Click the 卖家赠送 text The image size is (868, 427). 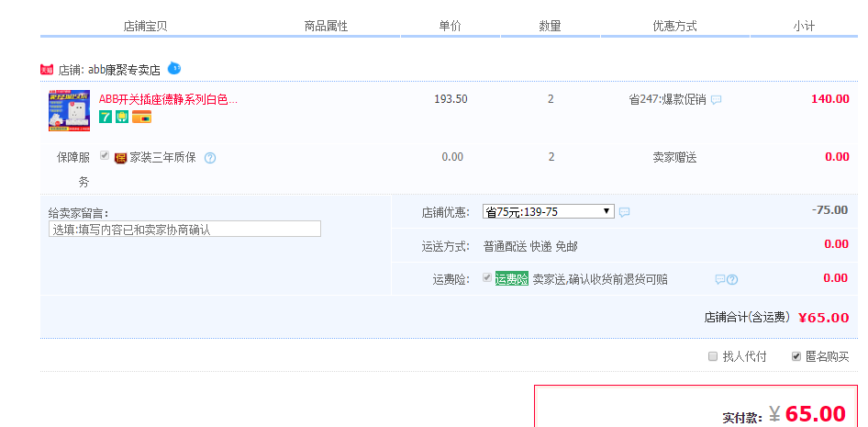pos(674,158)
